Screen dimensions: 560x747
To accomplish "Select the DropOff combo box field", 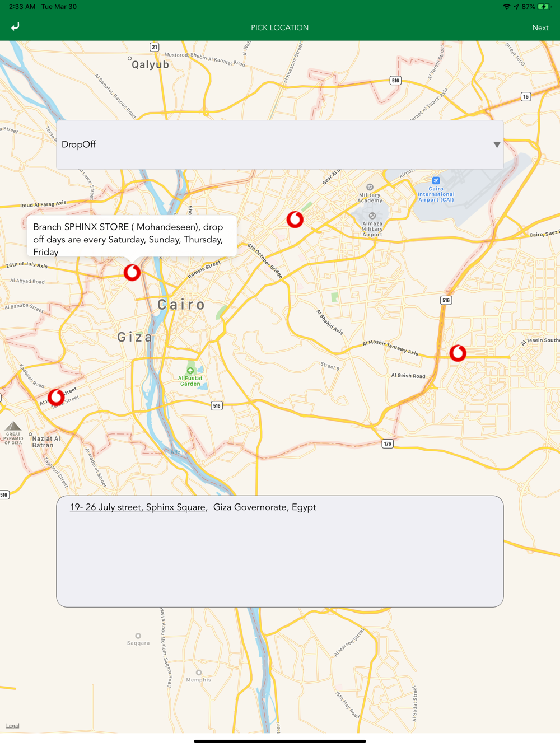I will [279, 144].
